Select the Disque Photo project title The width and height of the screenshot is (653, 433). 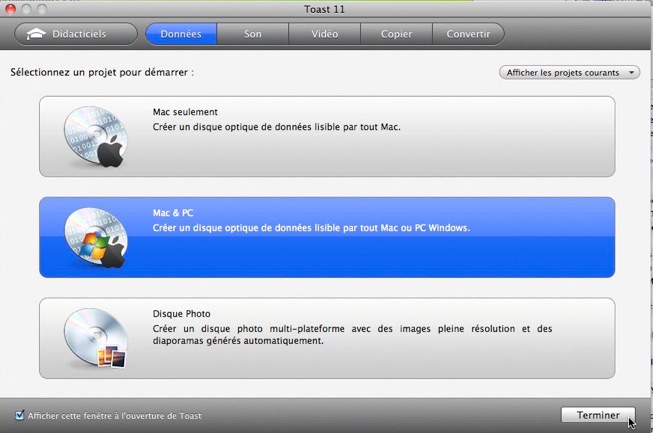[181, 314]
